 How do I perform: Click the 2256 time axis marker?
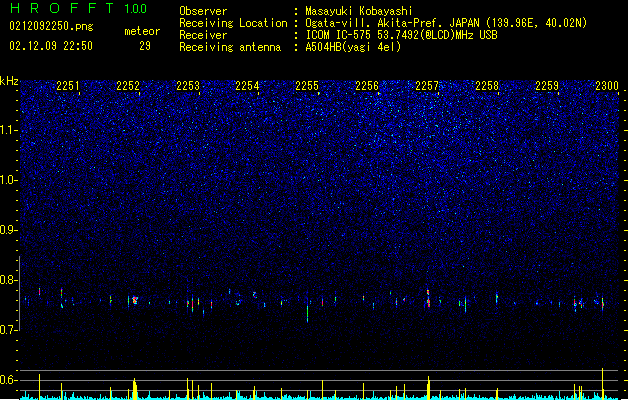367,86
